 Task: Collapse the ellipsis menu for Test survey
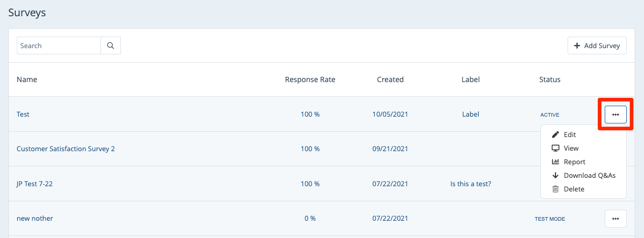[x=615, y=114]
